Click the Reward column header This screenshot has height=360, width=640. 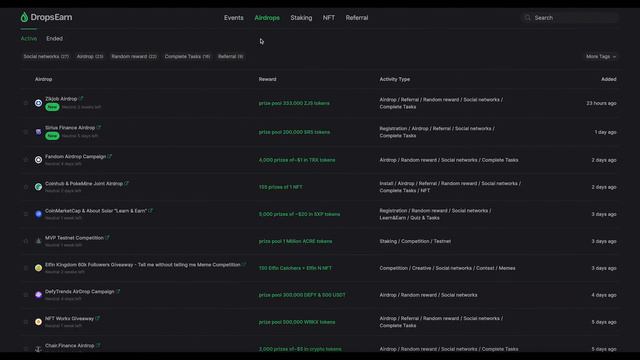click(267, 79)
